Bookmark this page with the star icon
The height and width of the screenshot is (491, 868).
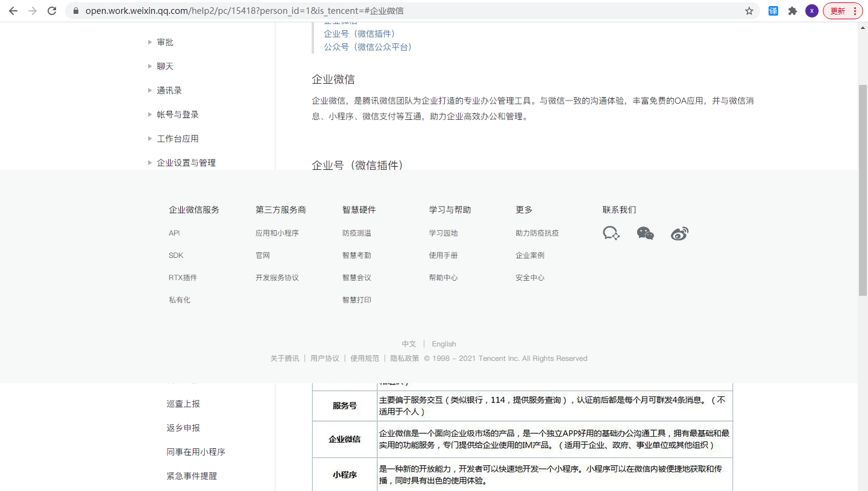coord(749,11)
